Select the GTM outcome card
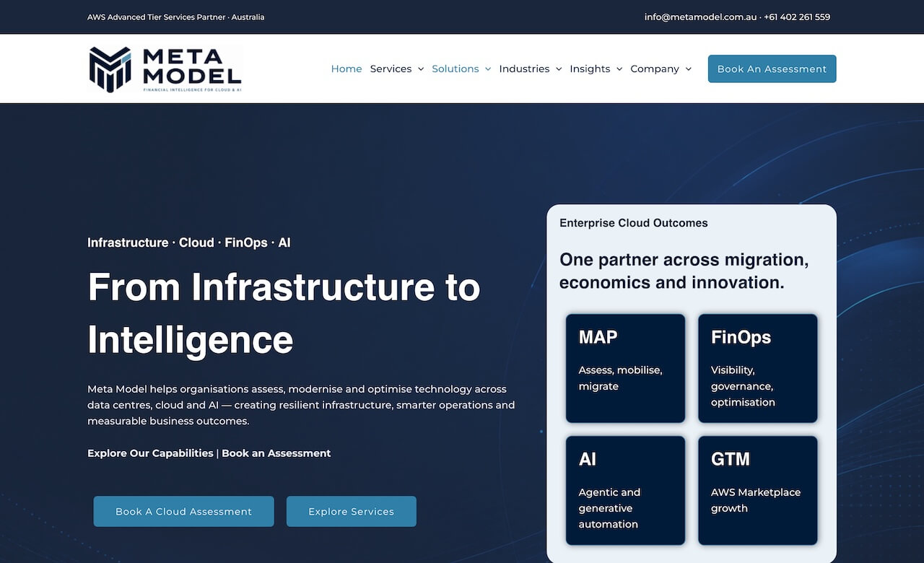The height and width of the screenshot is (563, 924). (758, 491)
